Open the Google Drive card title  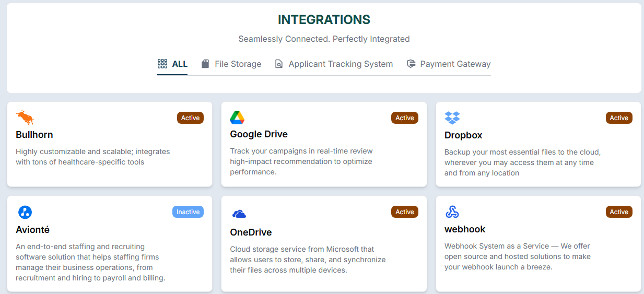(x=259, y=134)
